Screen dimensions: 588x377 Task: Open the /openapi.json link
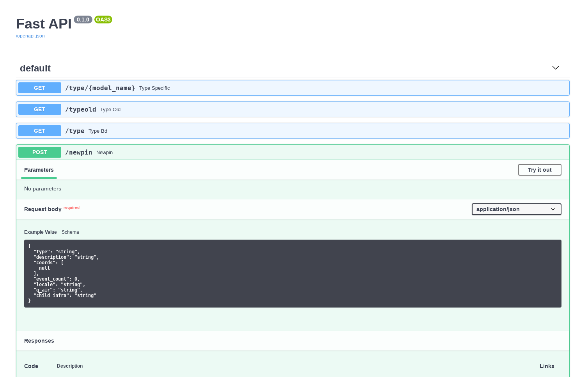tap(30, 36)
